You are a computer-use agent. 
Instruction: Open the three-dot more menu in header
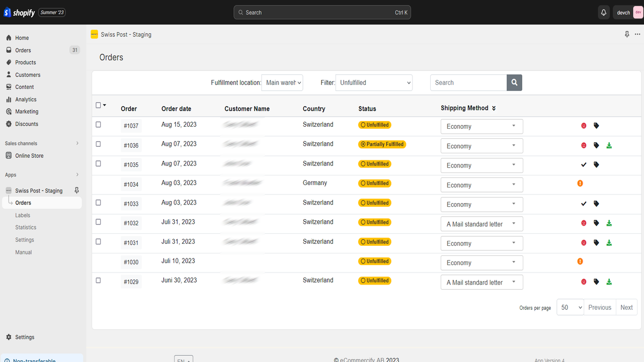[x=637, y=34]
